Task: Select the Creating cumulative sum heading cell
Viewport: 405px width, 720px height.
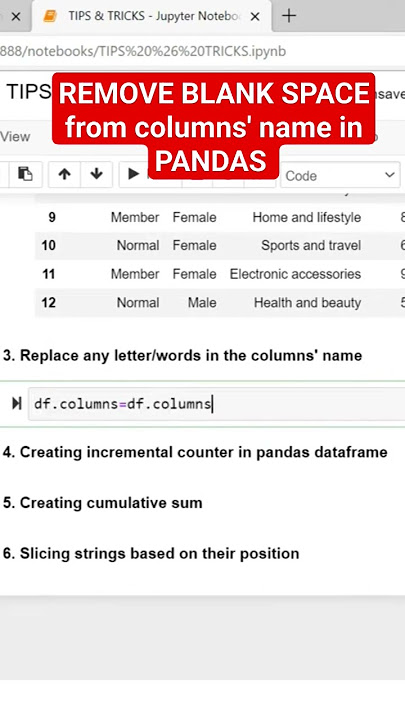Action: click(x=102, y=503)
